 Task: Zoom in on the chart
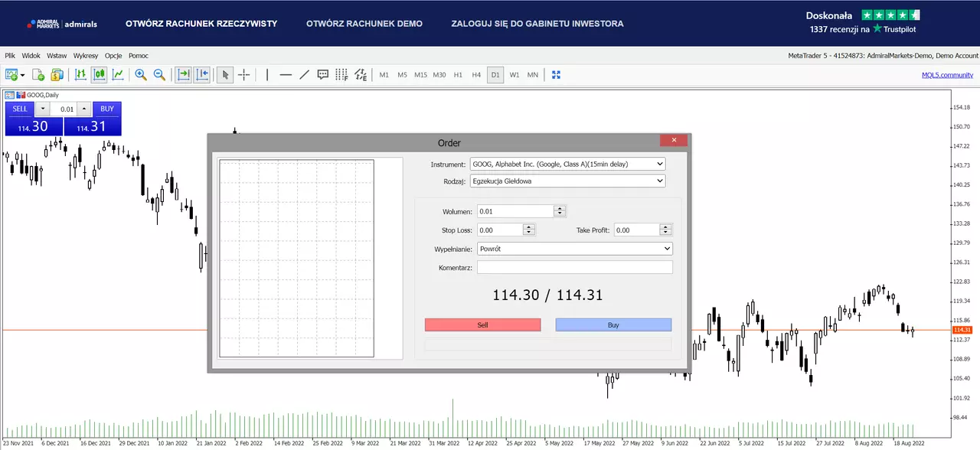coord(141,74)
